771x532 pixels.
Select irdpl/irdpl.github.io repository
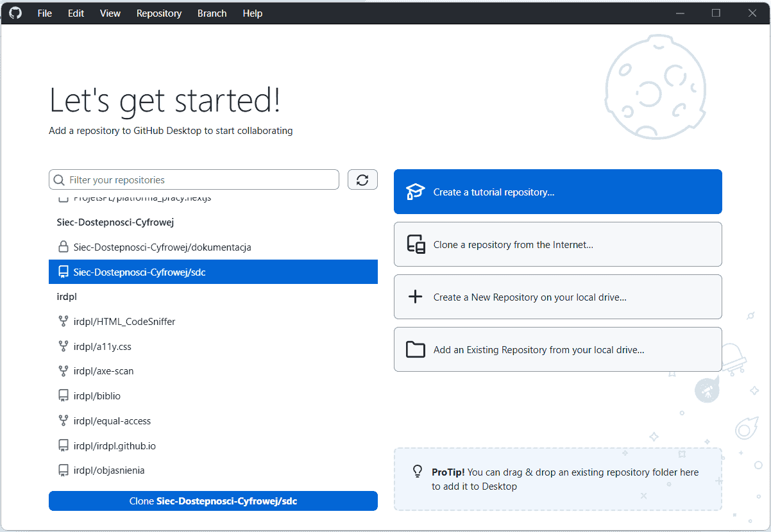115,445
